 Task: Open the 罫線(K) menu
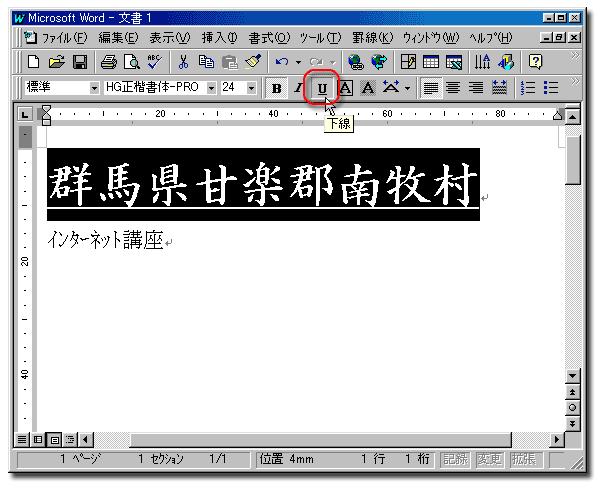click(373, 38)
